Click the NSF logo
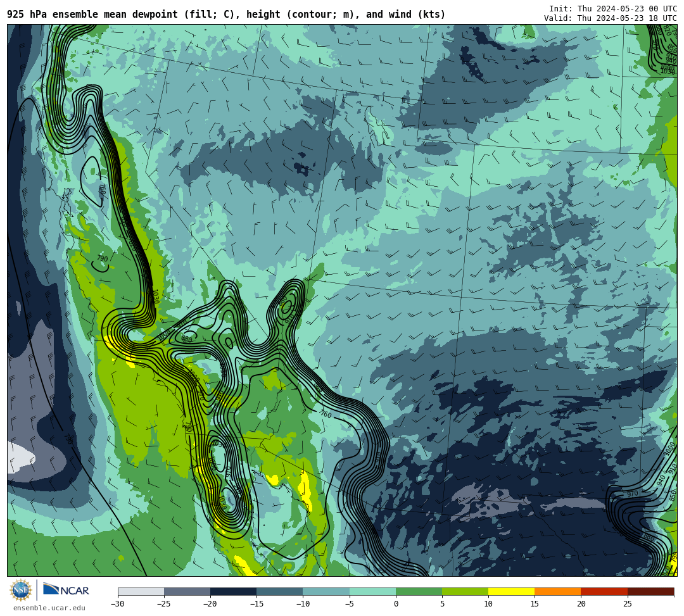 click(21, 590)
